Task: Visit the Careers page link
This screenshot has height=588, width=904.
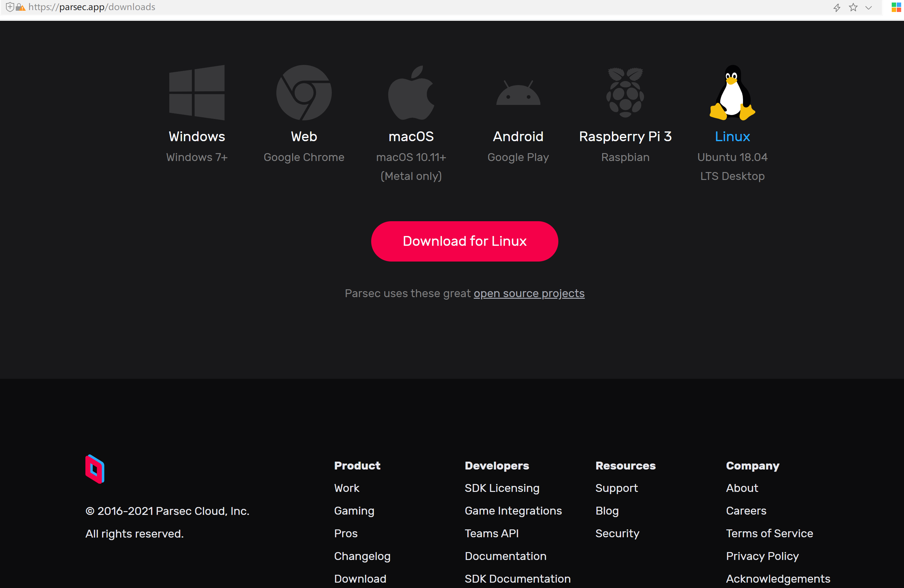Action: click(x=746, y=511)
